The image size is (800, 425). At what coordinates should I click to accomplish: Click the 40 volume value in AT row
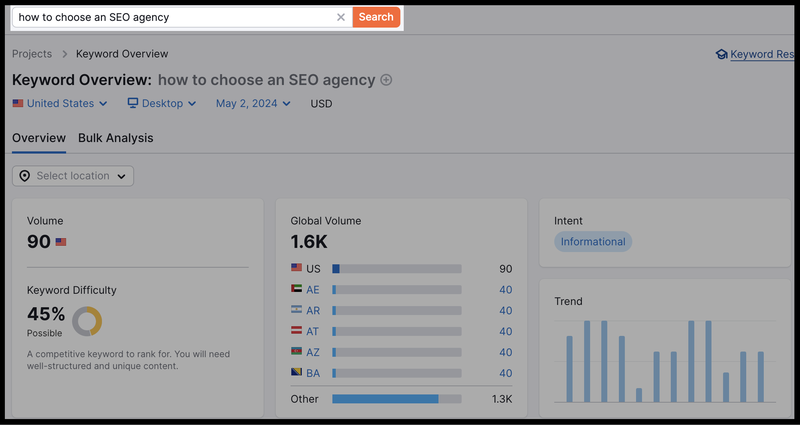(x=506, y=332)
